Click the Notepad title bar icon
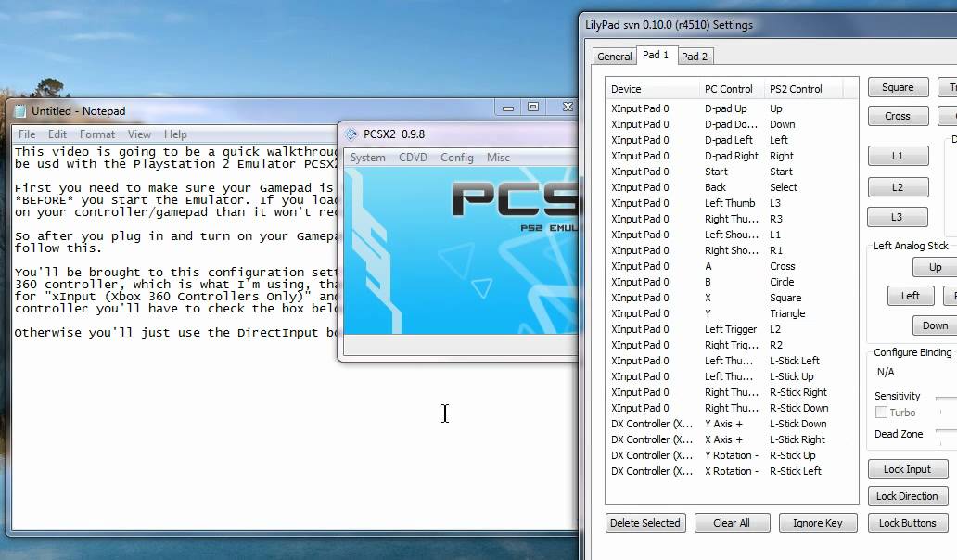The height and width of the screenshot is (560, 957). (20, 111)
